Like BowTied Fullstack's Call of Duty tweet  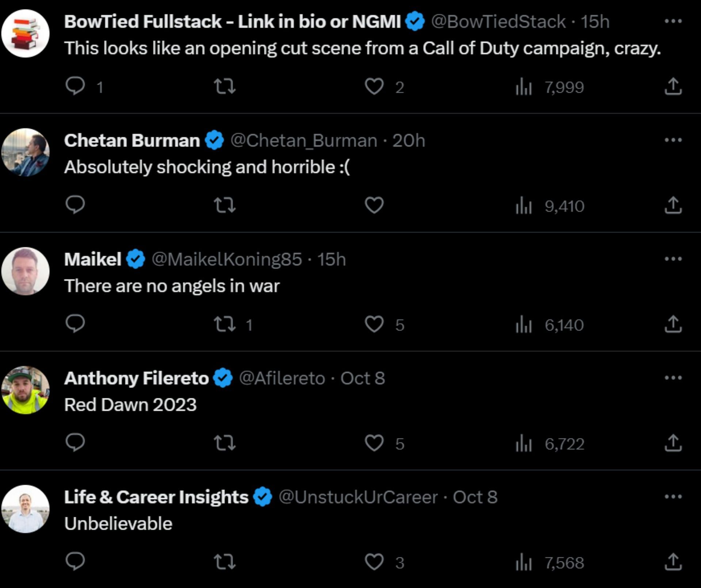click(374, 87)
